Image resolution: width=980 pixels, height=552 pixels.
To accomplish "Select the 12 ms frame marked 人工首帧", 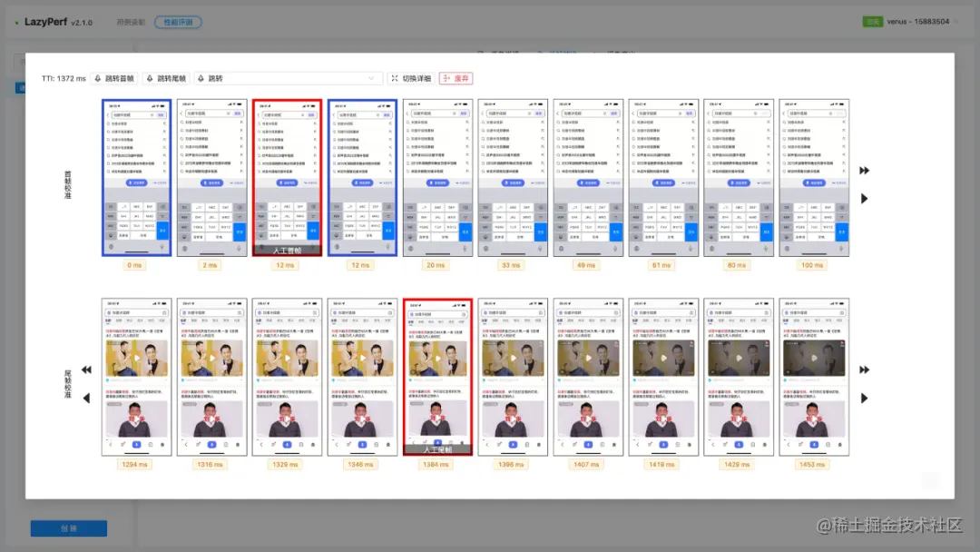I will [287, 178].
